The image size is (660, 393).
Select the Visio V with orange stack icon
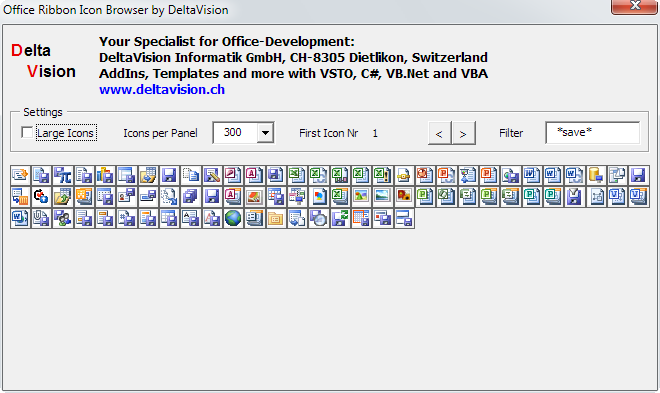coord(639,196)
